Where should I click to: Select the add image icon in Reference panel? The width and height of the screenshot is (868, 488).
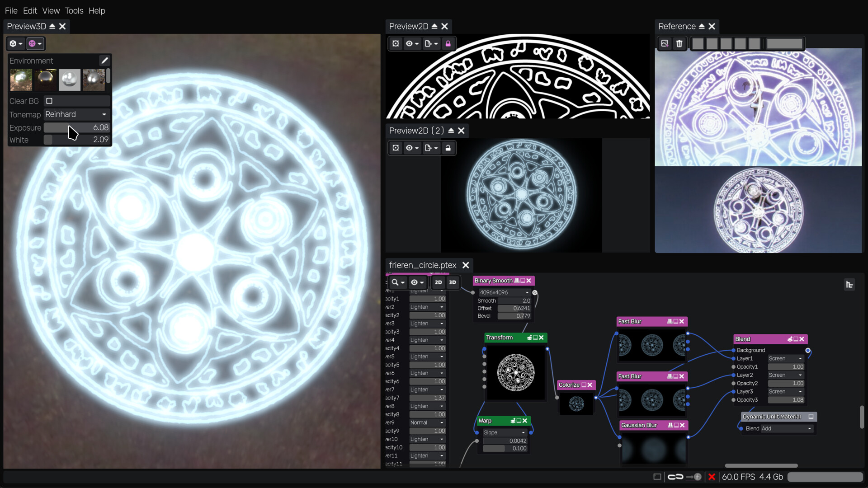(x=665, y=43)
